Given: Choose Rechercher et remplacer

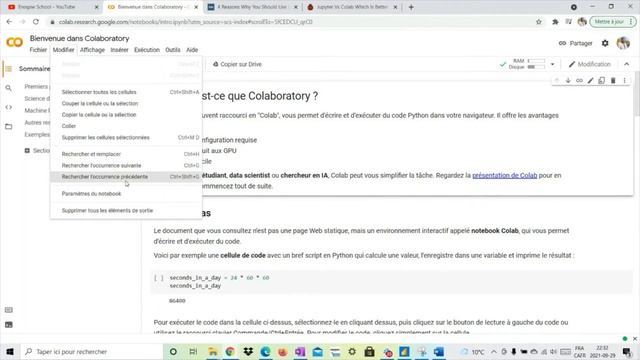Looking at the screenshot, I should click(x=126, y=154).
